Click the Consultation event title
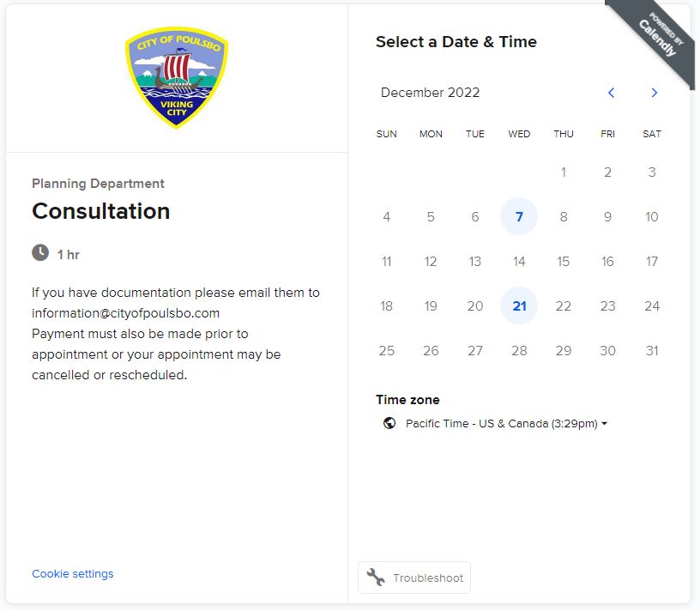700x611 pixels. [101, 211]
